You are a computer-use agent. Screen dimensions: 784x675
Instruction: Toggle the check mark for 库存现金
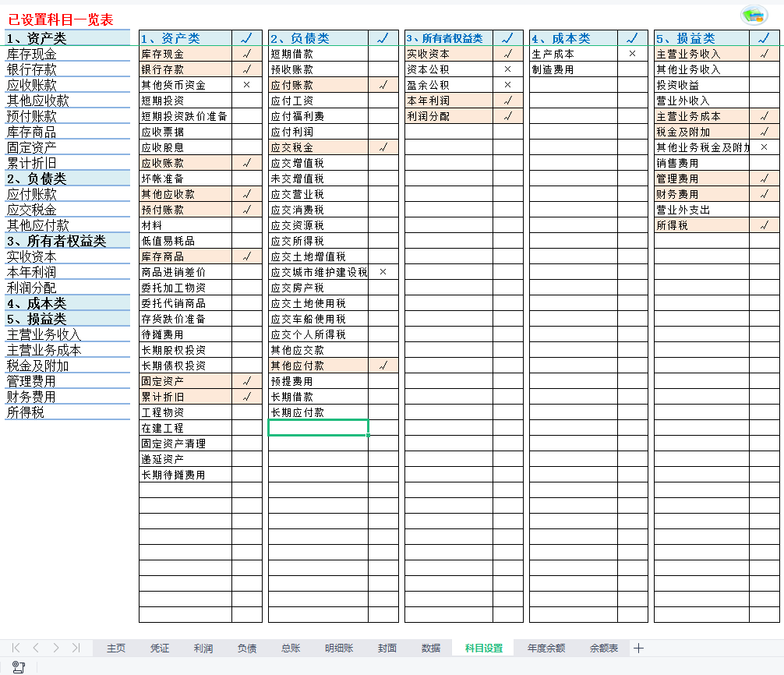coord(246,54)
